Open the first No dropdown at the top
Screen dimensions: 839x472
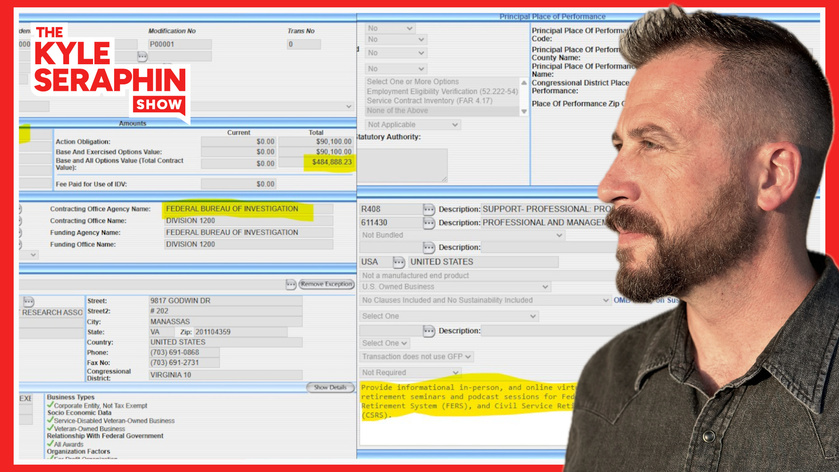pos(390,28)
